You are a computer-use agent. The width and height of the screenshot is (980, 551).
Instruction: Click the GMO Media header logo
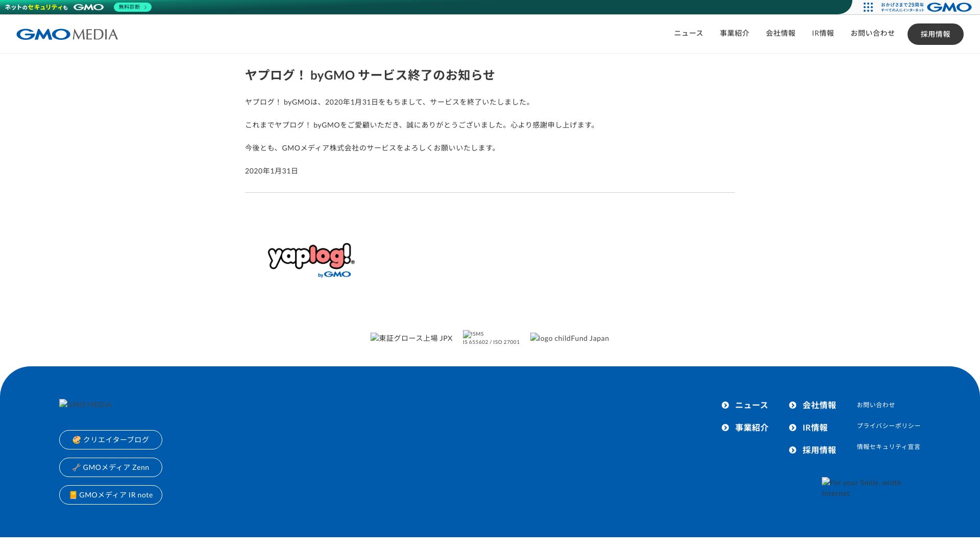coord(67,34)
